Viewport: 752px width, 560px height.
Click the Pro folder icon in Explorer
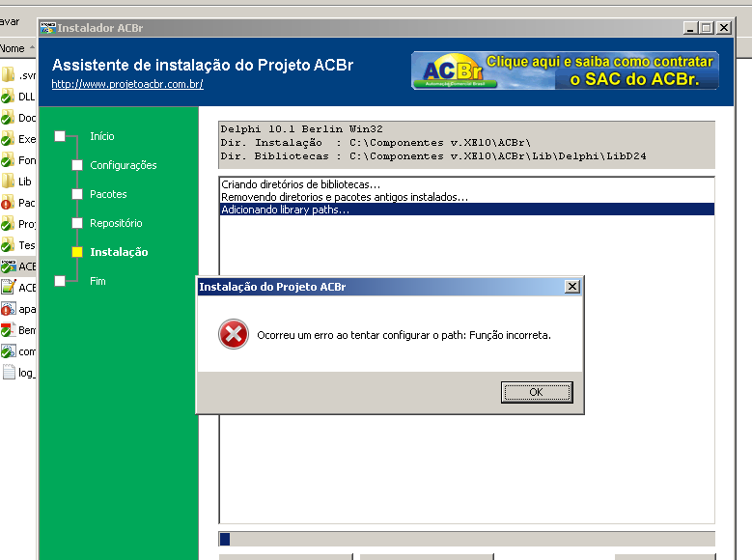[8, 224]
